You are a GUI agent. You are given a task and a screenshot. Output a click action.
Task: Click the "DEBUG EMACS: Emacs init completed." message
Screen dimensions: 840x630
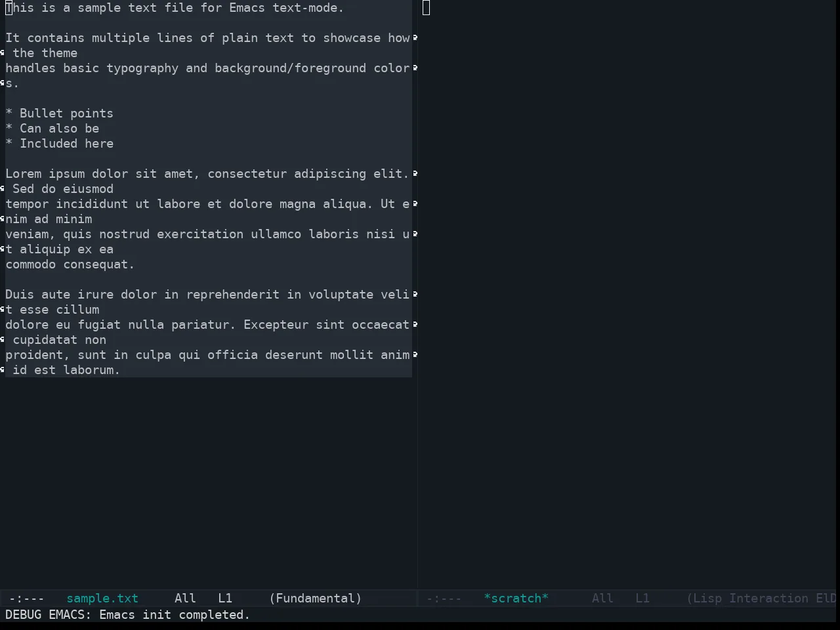click(128, 615)
